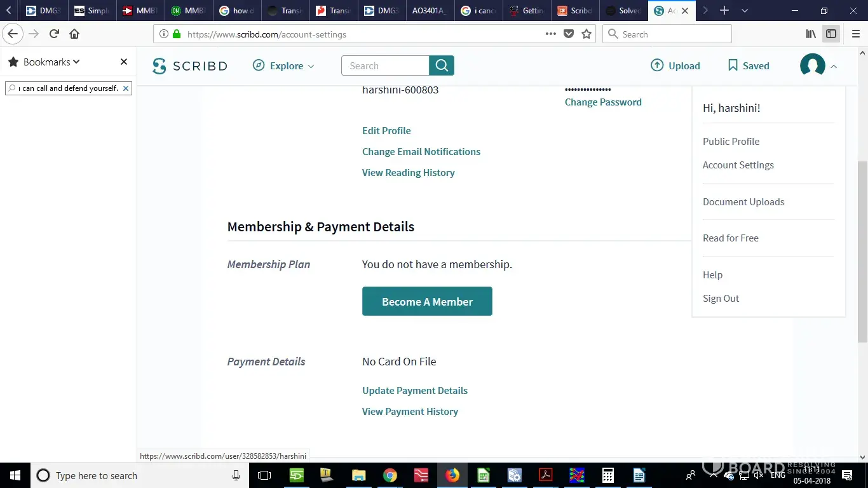Open Document Uploads from the menu
The width and height of the screenshot is (868, 488).
[x=743, y=202]
